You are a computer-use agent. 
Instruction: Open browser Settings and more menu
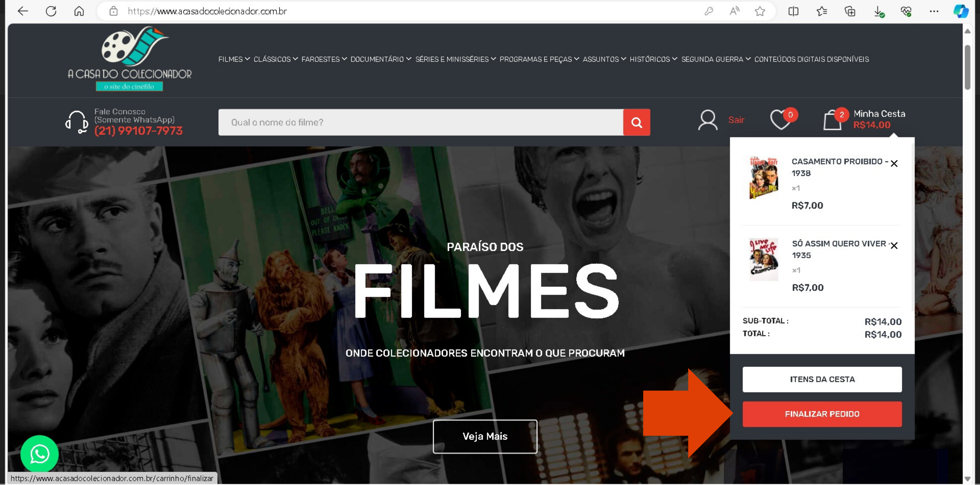(934, 11)
